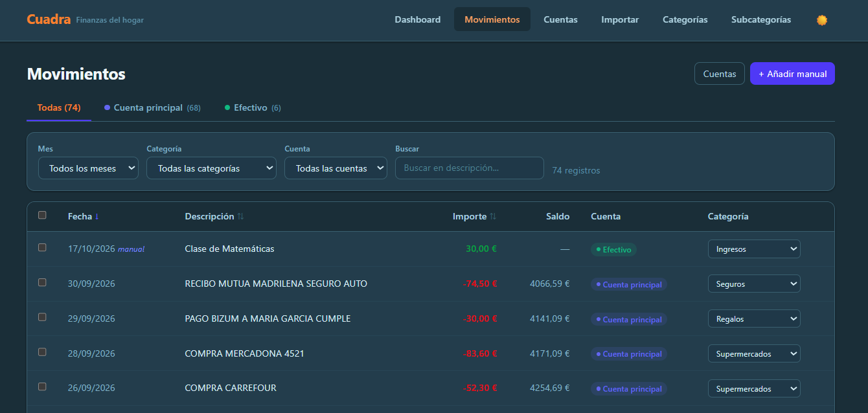
Task: Click the -74,50 € amount
Action: [x=480, y=284]
